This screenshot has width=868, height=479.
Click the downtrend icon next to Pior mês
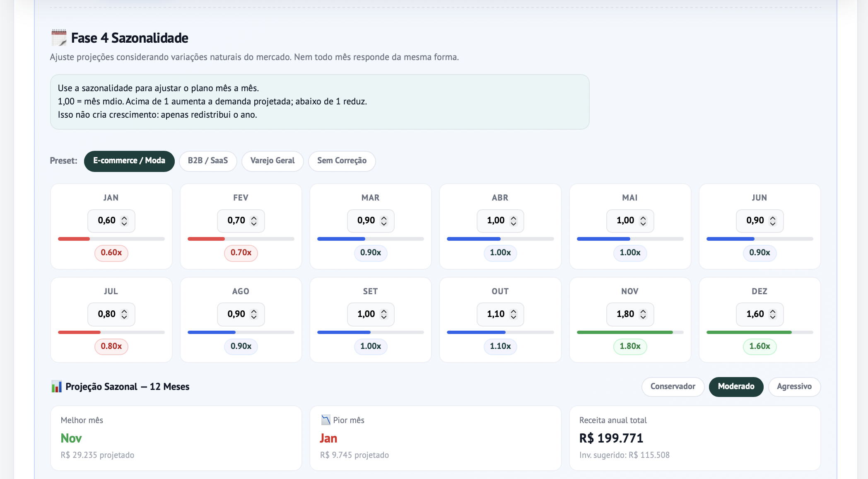click(x=326, y=420)
